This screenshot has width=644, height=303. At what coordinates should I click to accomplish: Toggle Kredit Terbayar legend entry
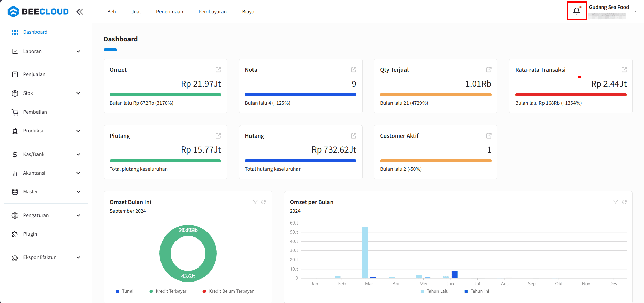[x=168, y=291]
